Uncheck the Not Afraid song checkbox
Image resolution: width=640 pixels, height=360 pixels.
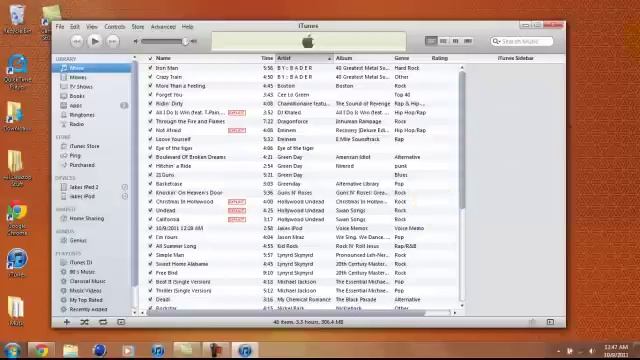click(150, 131)
